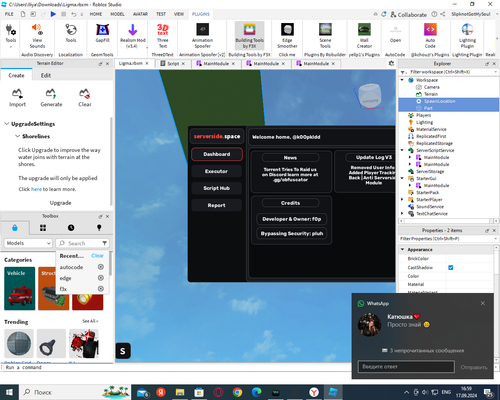Expand the StarterPlayer tree node
The width and height of the screenshot is (500, 400).
(402, 199)
